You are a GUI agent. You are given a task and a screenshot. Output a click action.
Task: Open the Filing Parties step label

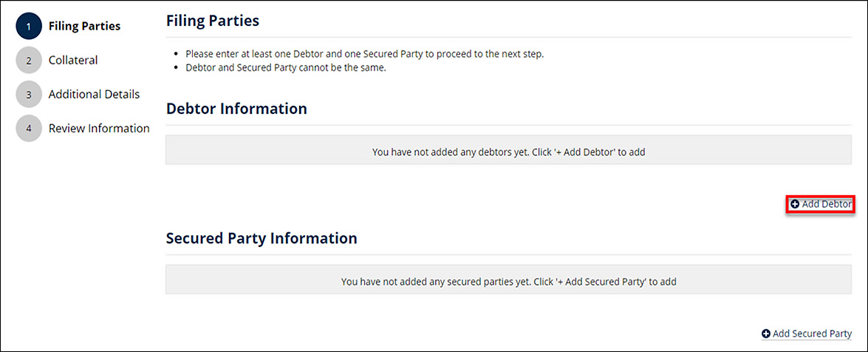pyautogui.click(x=84, y=27)
